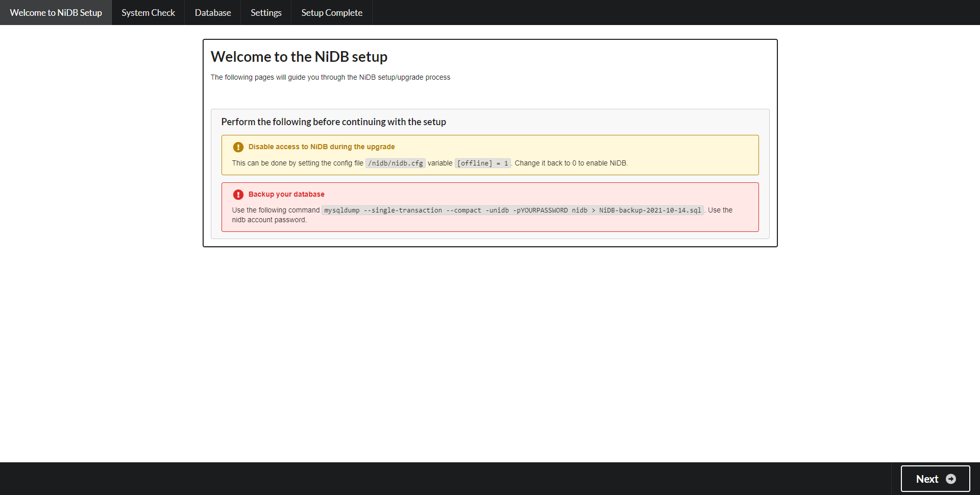Screen dimensions: 980x495
Task: Click the intro text about setup/upgrade process
Action: point(330,78)
